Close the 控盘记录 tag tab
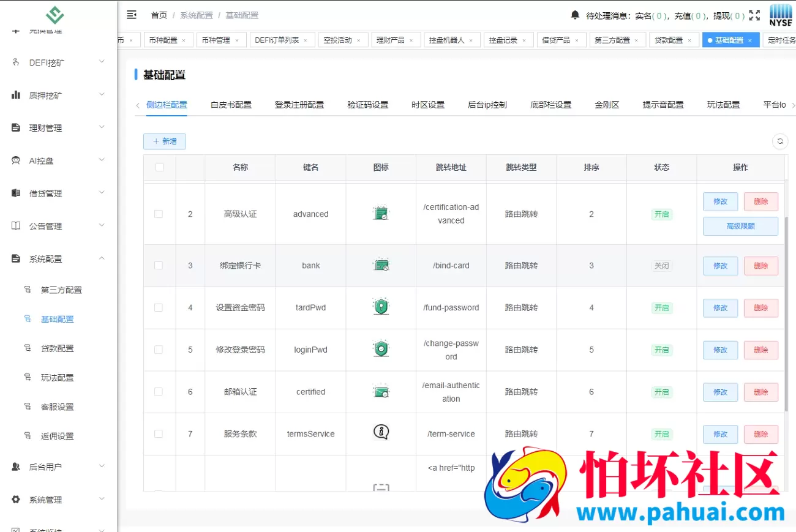 click(x=524, y=40)
